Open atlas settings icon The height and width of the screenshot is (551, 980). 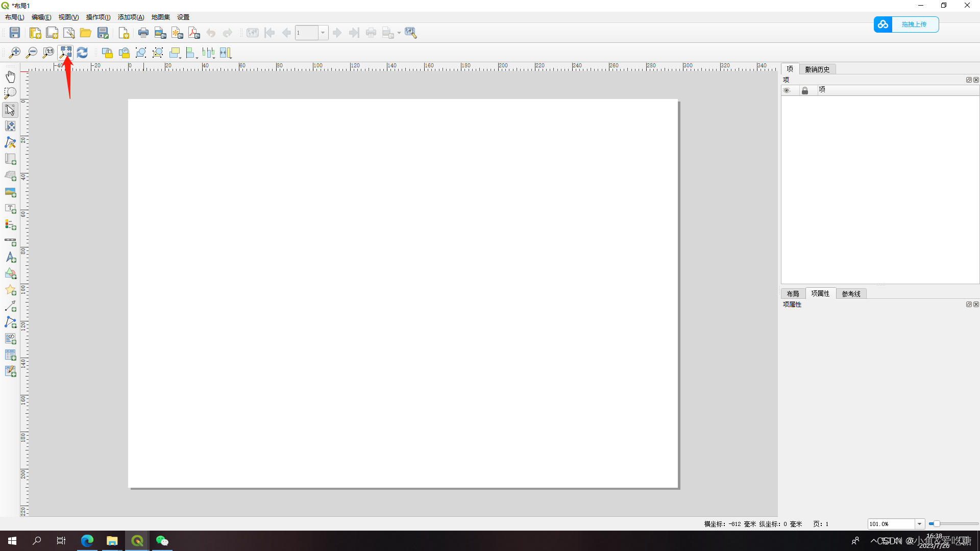[411, 33]
